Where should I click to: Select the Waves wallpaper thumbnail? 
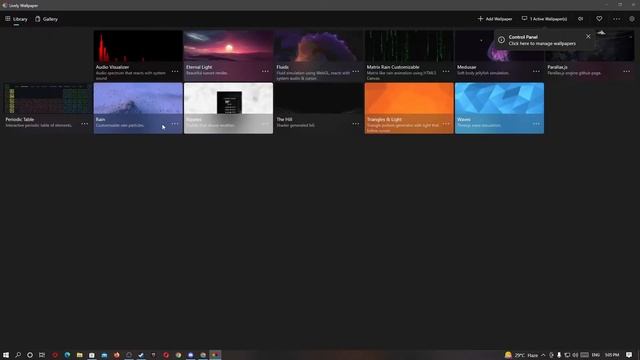[x=499, y=98]
